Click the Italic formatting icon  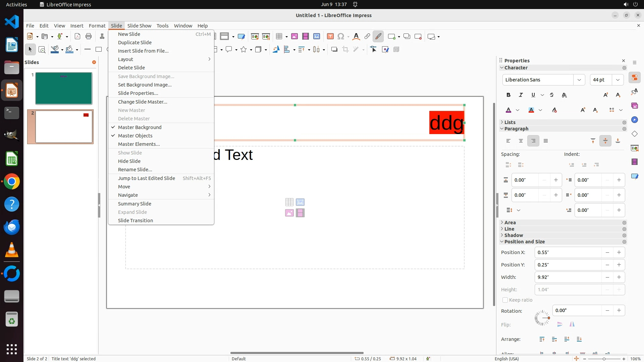point(521,95)
